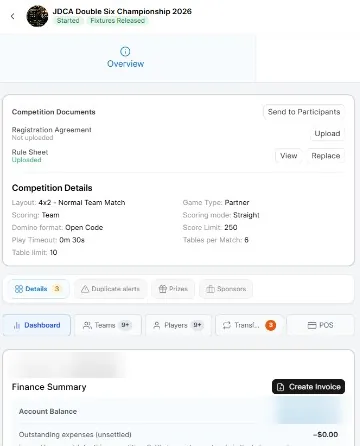Open the Teams tab
The height and width of the screenshot is (446, 360).
coord(108,325)
